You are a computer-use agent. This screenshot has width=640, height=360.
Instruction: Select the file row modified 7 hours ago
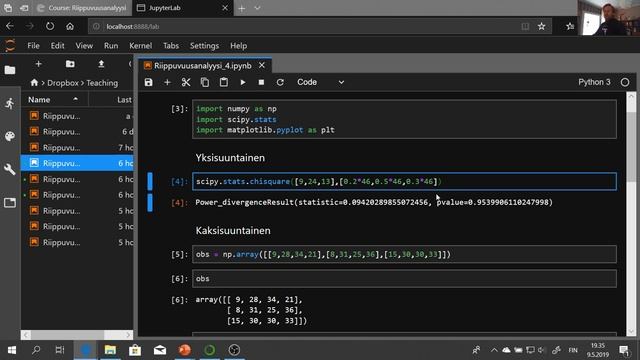coord(77,147)
